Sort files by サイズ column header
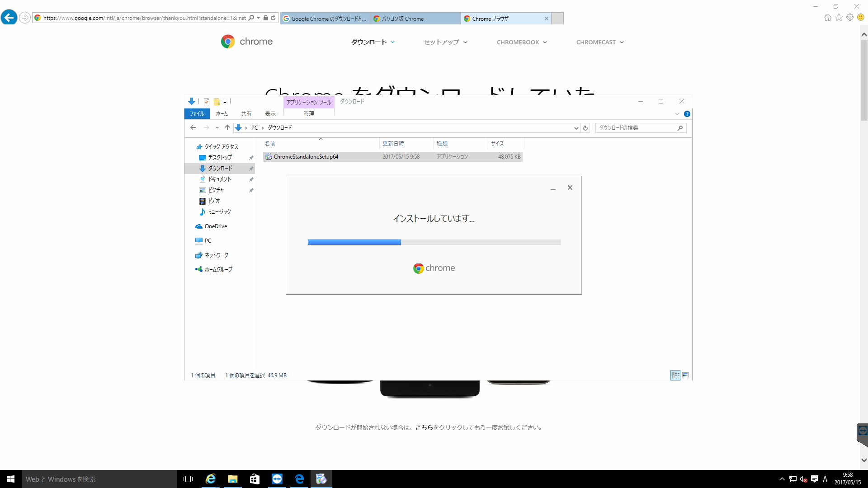The width and height of the screenshot is (868, 488). click(x=506, y=144)
